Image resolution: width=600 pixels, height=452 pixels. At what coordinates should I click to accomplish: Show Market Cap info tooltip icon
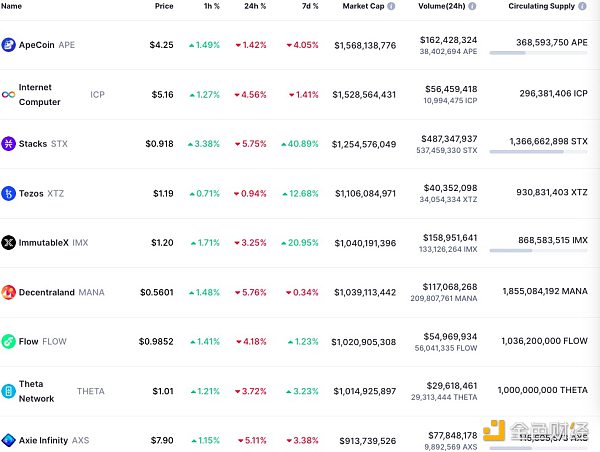390,6
